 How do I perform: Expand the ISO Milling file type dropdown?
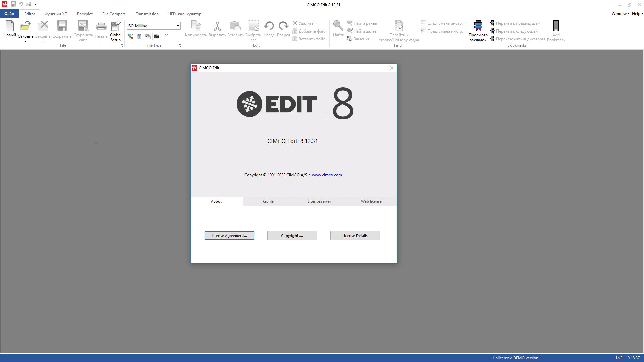click(178, 26)
